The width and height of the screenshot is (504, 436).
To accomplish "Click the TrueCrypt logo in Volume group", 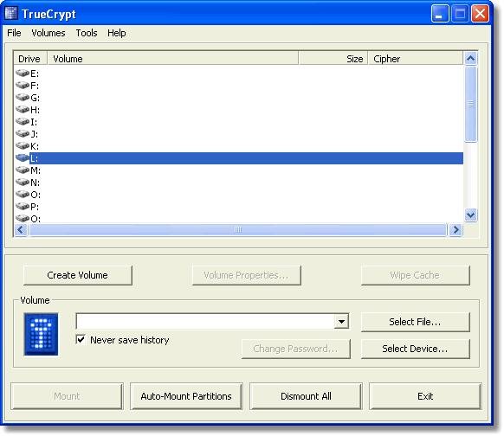I will coord(42,334).
